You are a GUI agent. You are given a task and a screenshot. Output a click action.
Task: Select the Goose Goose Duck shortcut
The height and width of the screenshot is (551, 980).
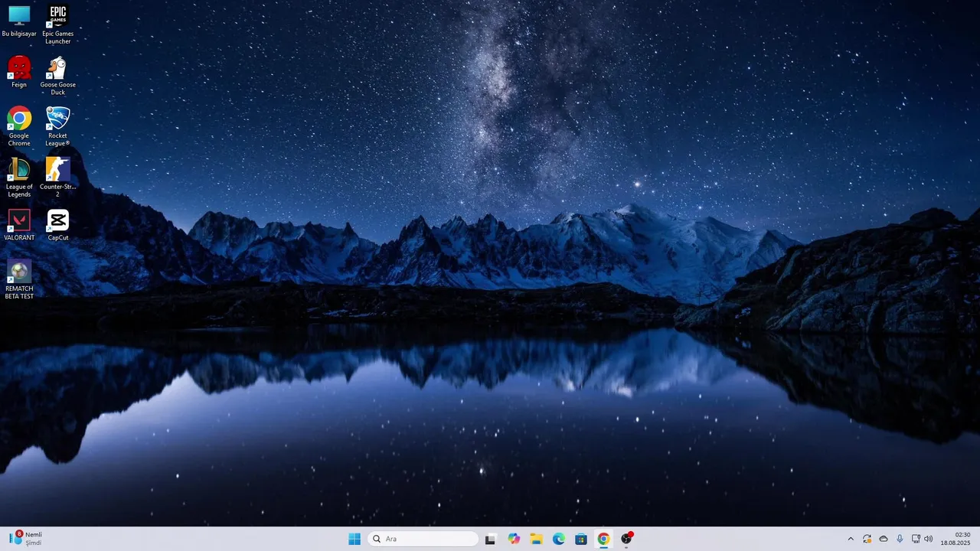click(x=57, y=76)
